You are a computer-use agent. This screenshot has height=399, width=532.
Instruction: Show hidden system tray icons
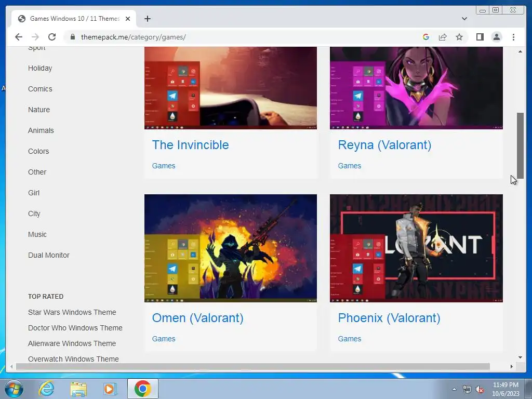click(x=454, y=389)
